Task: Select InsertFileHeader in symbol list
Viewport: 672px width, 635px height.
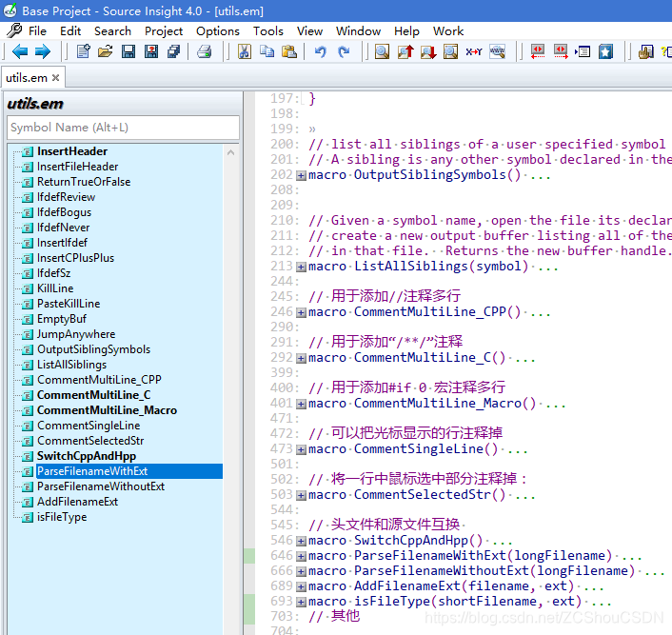Action: click(77, 167)
